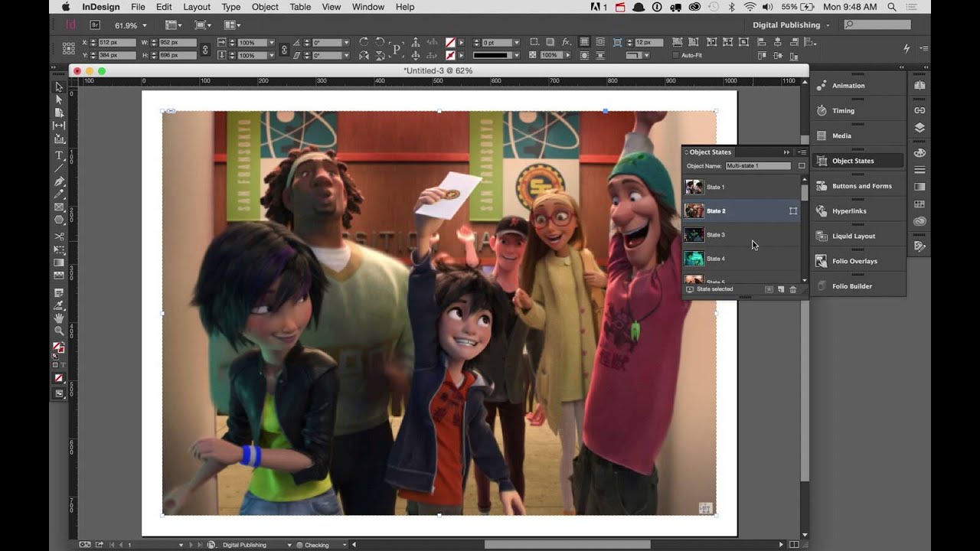Select the Pencil tool
The image size is (980, 551).
pos(59,194)
